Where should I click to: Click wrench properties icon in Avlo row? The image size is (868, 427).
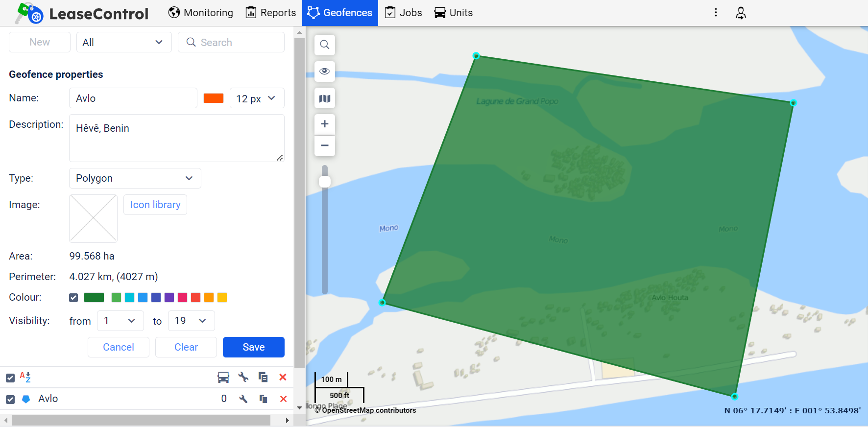243,399
